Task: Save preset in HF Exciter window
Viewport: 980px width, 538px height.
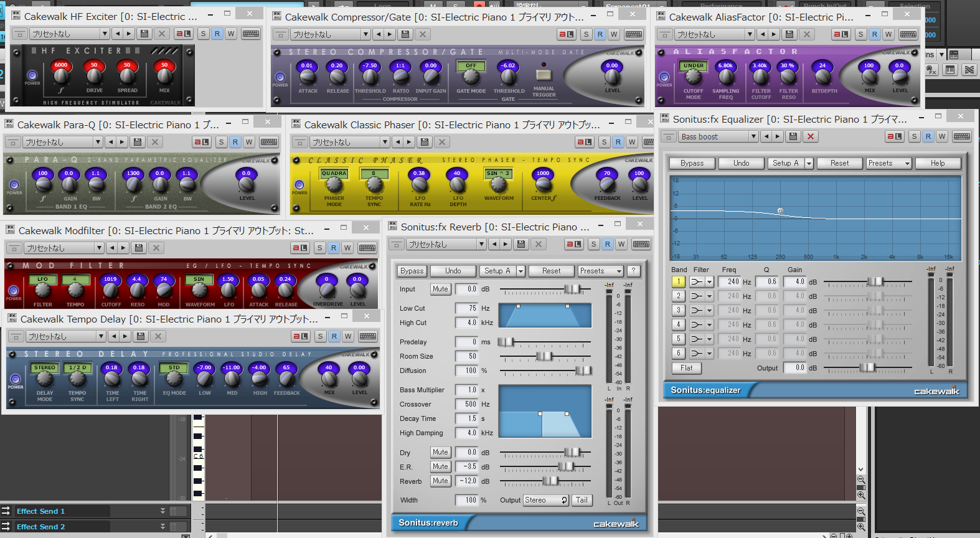Action: click(x=144, y=34)
